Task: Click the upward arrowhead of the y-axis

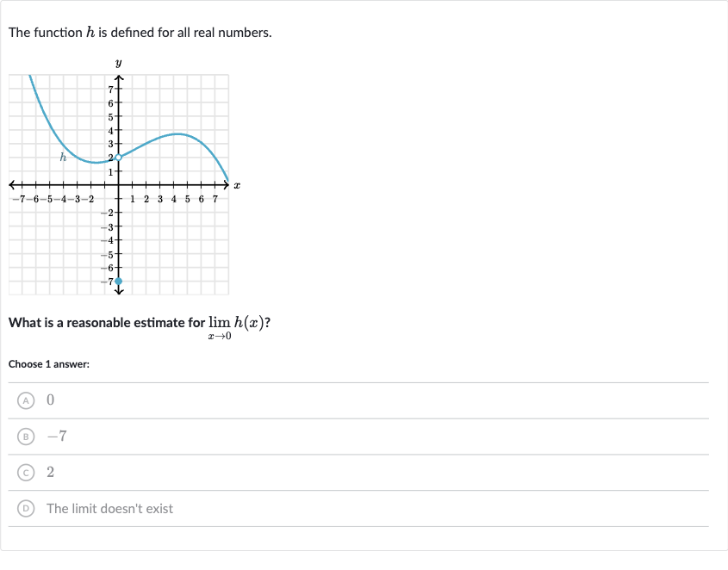Action: point(119,77)
